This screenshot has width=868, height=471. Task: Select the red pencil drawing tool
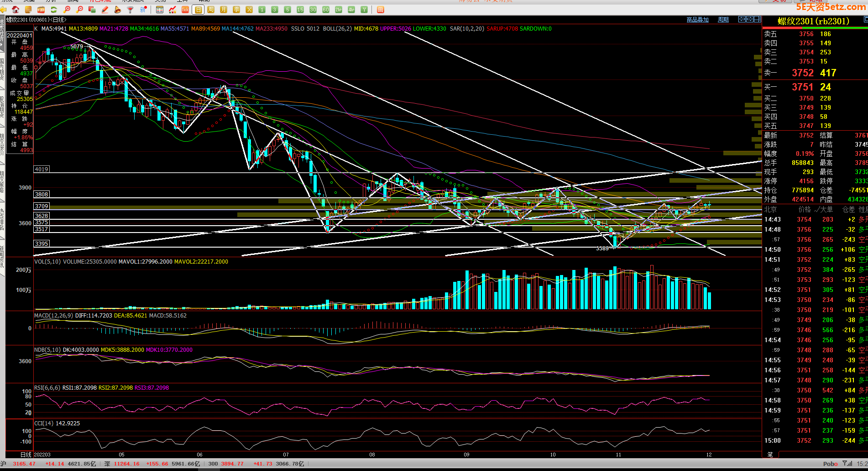(105, 10)
